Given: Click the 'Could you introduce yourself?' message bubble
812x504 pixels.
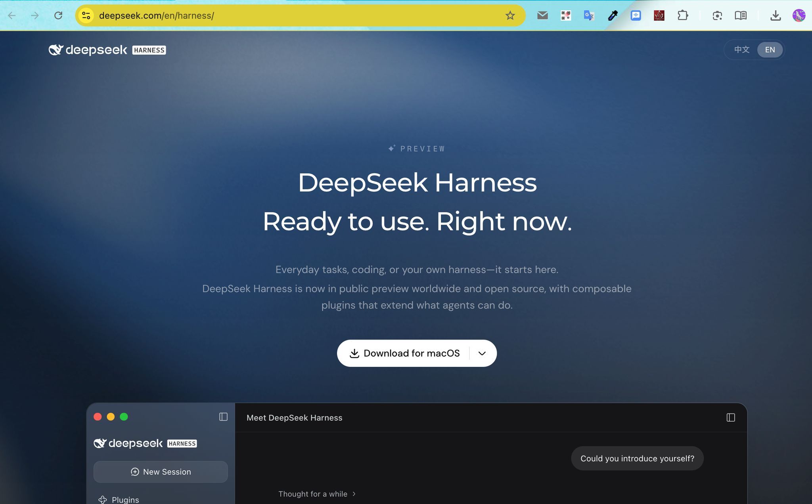Looking at the screenshot, I should (x=637, y=458).
